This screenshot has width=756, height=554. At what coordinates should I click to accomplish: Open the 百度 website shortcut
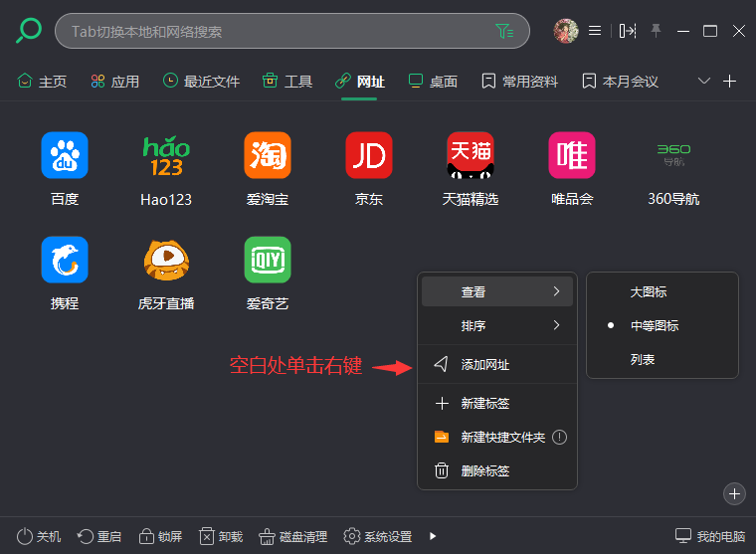point(65,169)
